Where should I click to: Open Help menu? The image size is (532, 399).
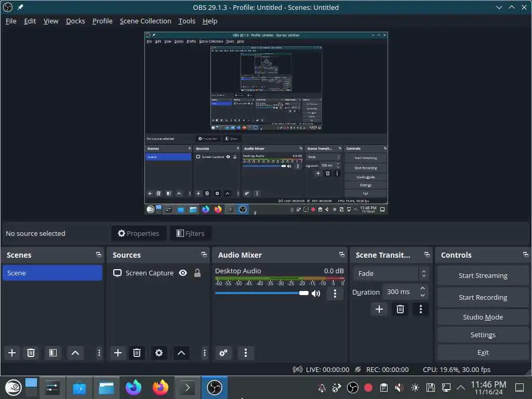pos(210,21)
